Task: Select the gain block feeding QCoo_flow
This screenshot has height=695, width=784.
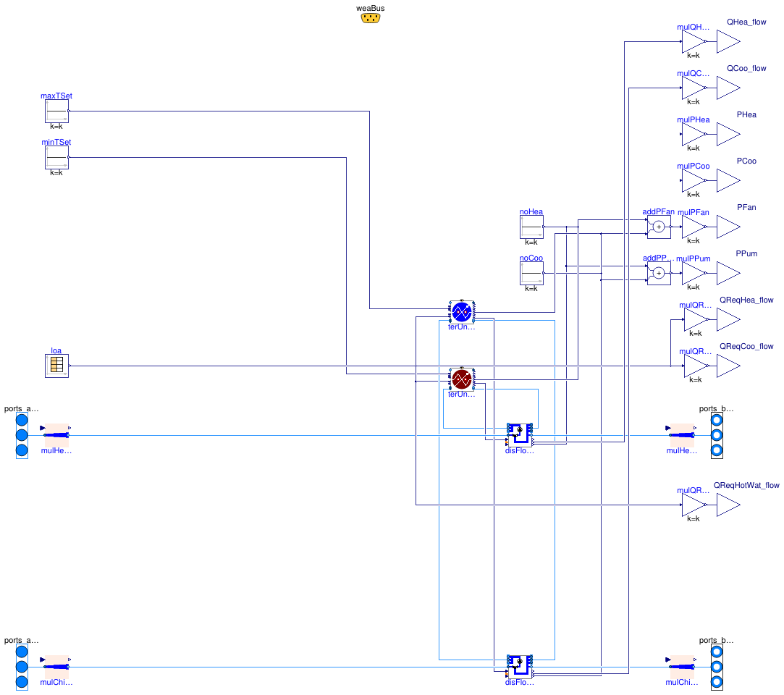Action: [694, 88]
